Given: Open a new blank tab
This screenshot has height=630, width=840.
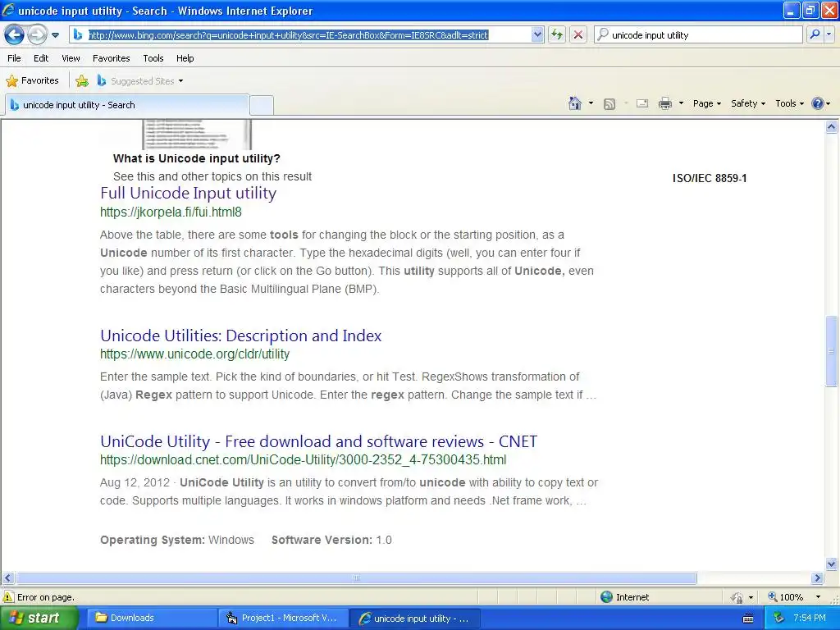Looking at the screenshot, I should coord(262,105).
